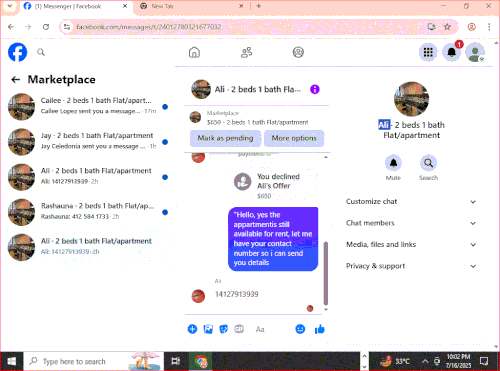Show hidden system tray icons chevron
The image size is (500, 371).
[x=425, y=361]
